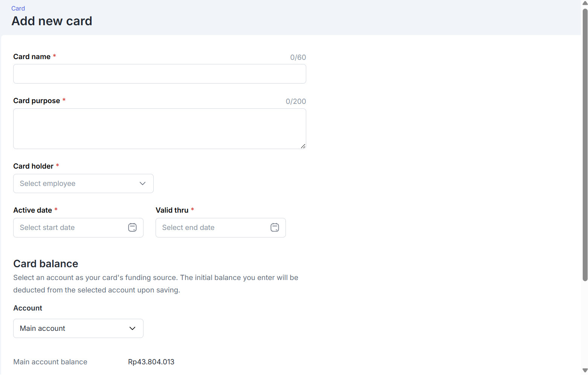Click the scrollbar up arrow

585,3
